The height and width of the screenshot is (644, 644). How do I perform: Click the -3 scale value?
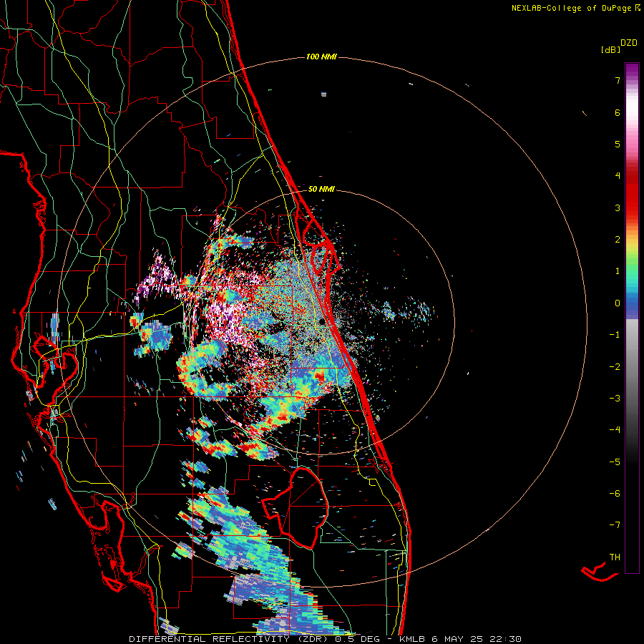(x=615, y=399)
